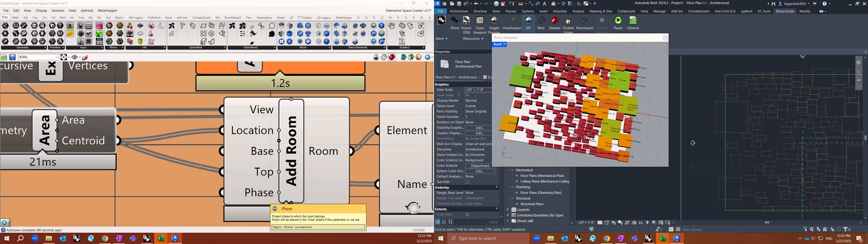
Task: Click the filter icon in Revit status bar
Action: 846,230
